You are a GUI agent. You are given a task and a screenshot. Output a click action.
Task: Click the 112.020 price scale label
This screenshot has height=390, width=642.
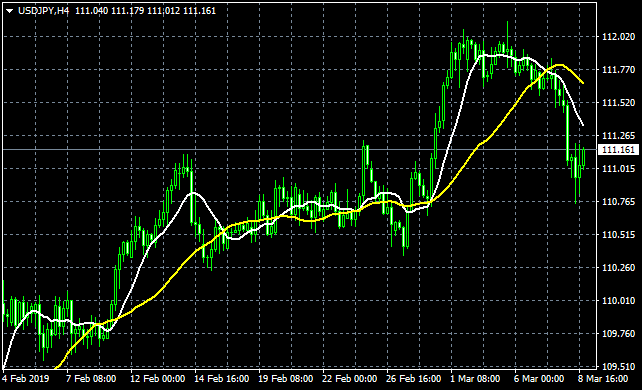pyautogui.click(x=618, y=37)
